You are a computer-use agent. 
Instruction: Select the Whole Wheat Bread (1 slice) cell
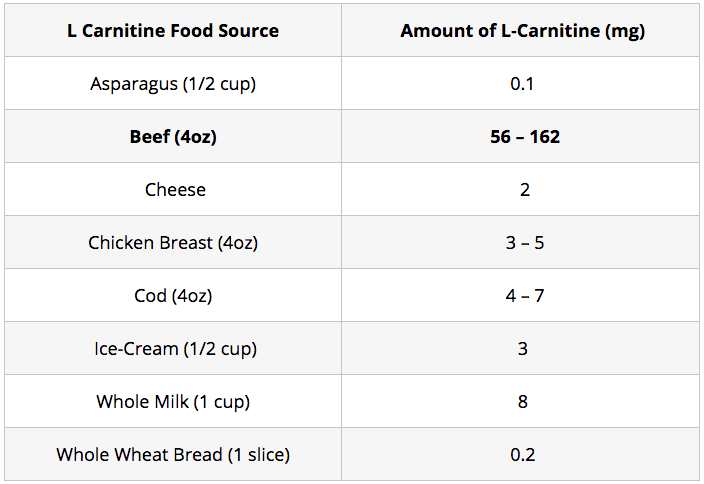pyautogui.click(x=173, y=455)
